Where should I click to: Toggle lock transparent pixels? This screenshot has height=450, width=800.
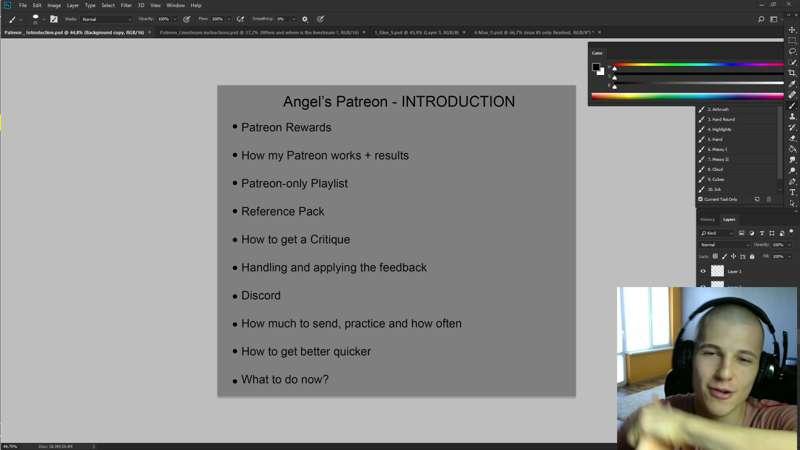(715, 256)
